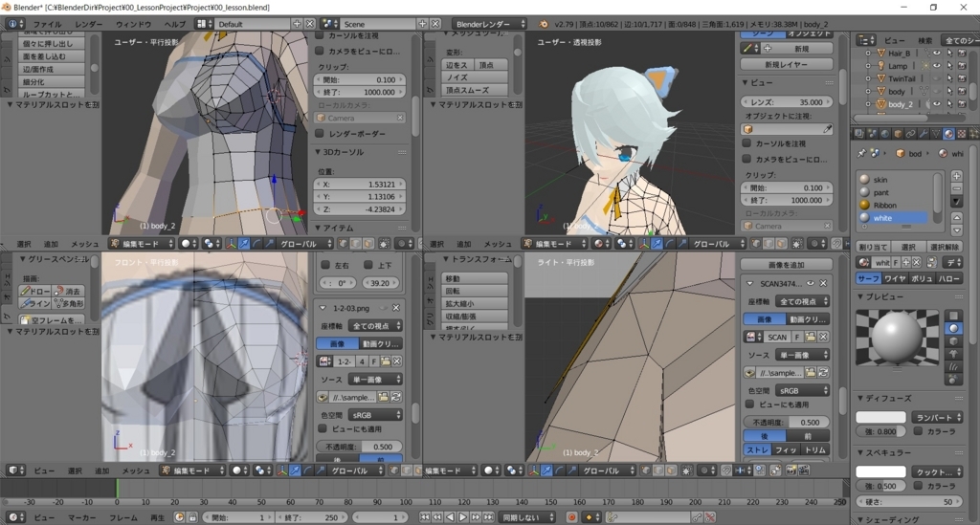This screenshot has width=980, height=525.
Task: Click the jump to first frame button
Action: click(424, 517)
